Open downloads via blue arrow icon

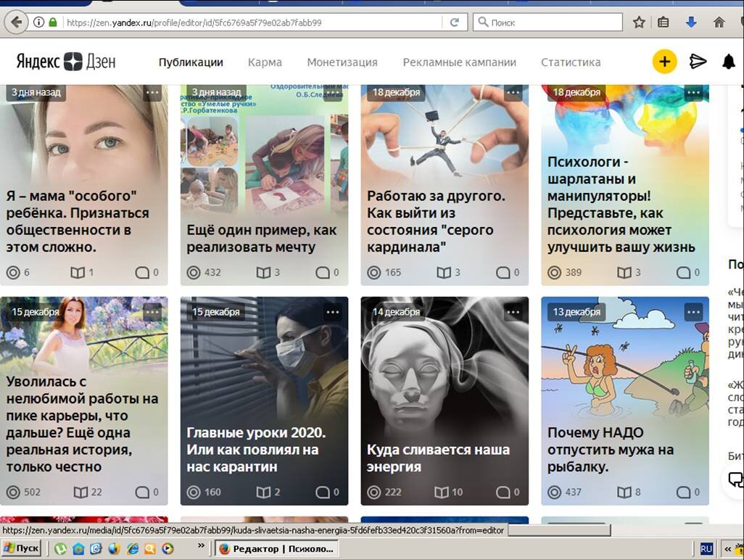691,22
